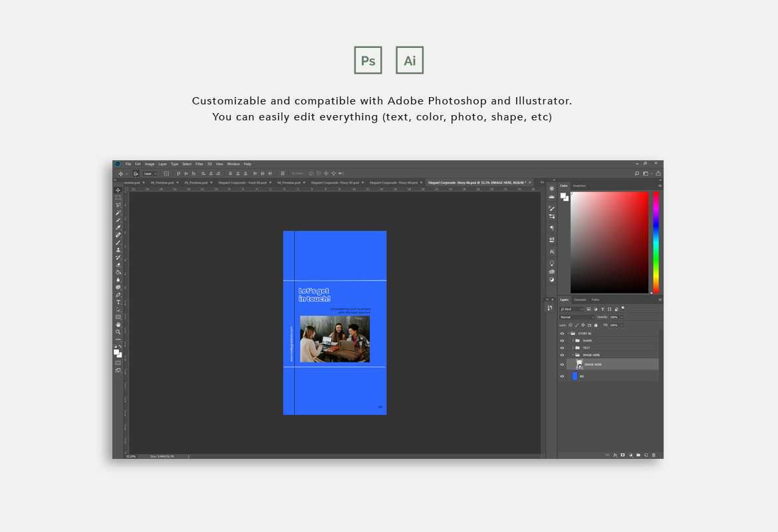This screenshot has width=778, height=532.
Task: Click the layer style fx icon
Action: click(615, 455)
